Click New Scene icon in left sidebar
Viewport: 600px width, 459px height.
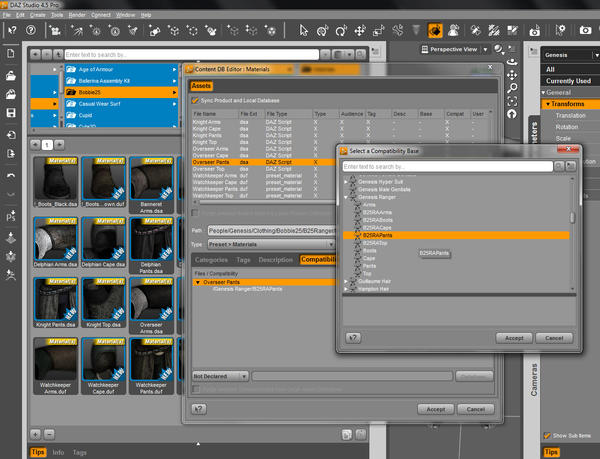[x=11, y=53]
